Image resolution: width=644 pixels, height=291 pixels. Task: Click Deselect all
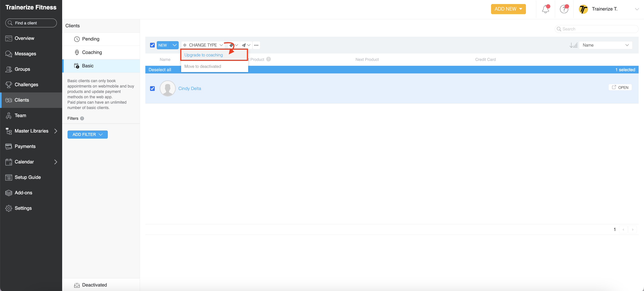click(x=160, y=70)
